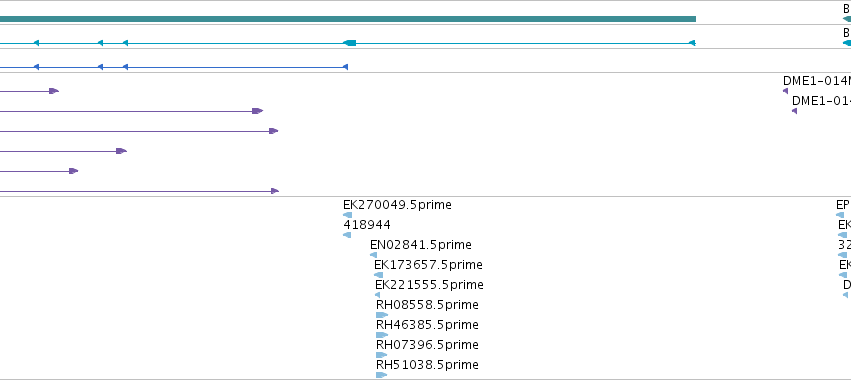Select the RH07396.5prime arrow glyph
851x380 pixels.
tap(382, 355)
